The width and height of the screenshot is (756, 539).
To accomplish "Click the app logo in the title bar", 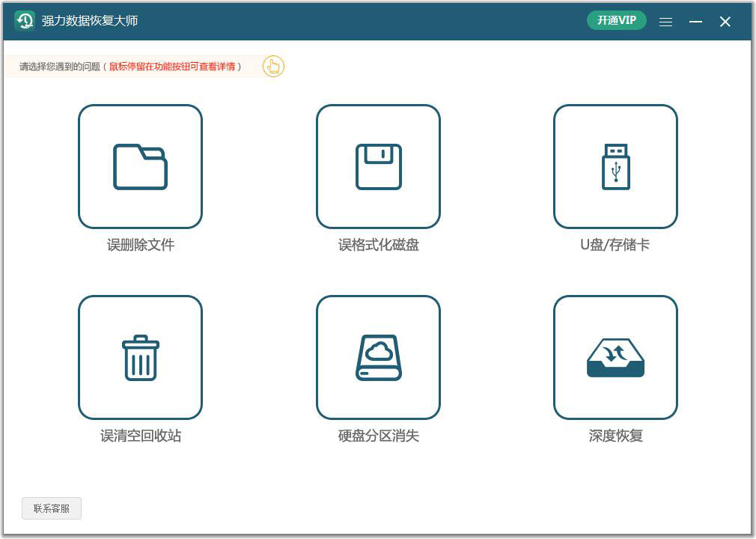I will click(25, 21).
